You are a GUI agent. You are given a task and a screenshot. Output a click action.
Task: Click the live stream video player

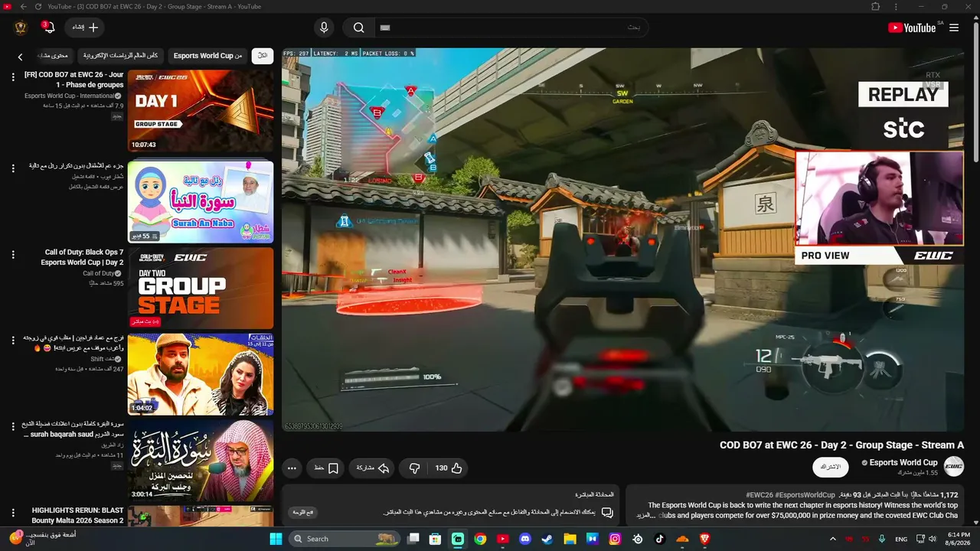pyautogui.click(x=622, y=240)
